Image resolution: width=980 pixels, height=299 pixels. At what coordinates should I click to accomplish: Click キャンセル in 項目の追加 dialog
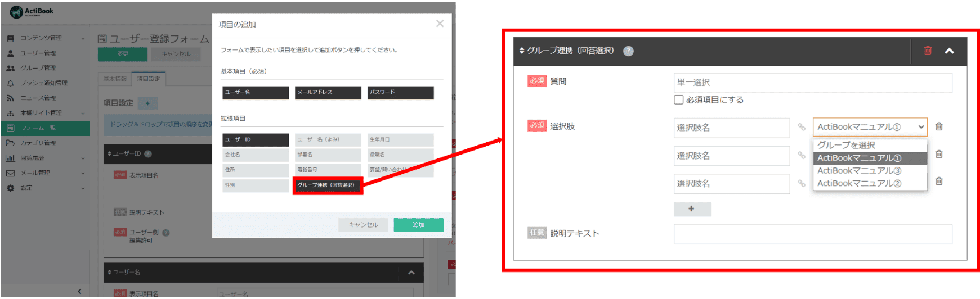pyautogui.click(x=363, y=225)
